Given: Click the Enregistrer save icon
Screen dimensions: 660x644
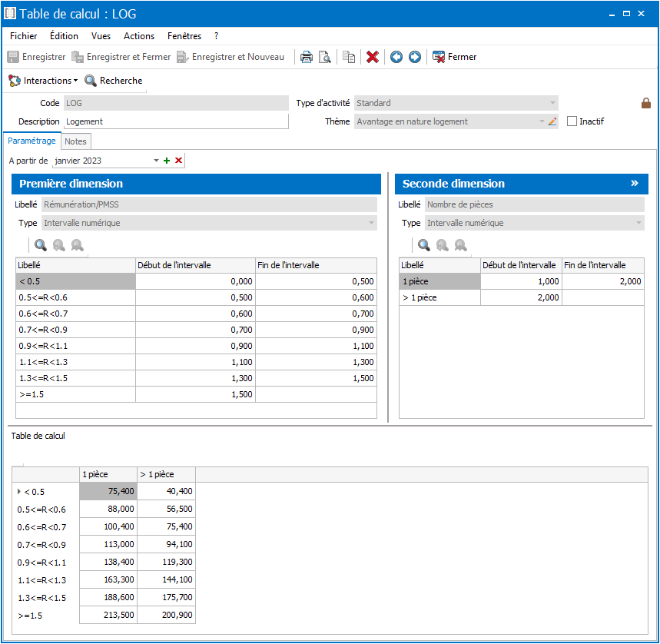Looking at the screenshot, I should (13, 57).
